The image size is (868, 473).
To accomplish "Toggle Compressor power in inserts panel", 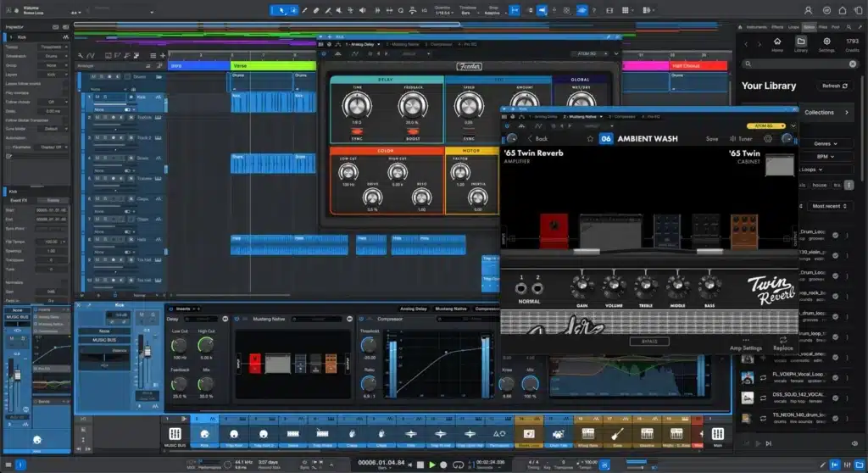I will [x=361, y=319].
